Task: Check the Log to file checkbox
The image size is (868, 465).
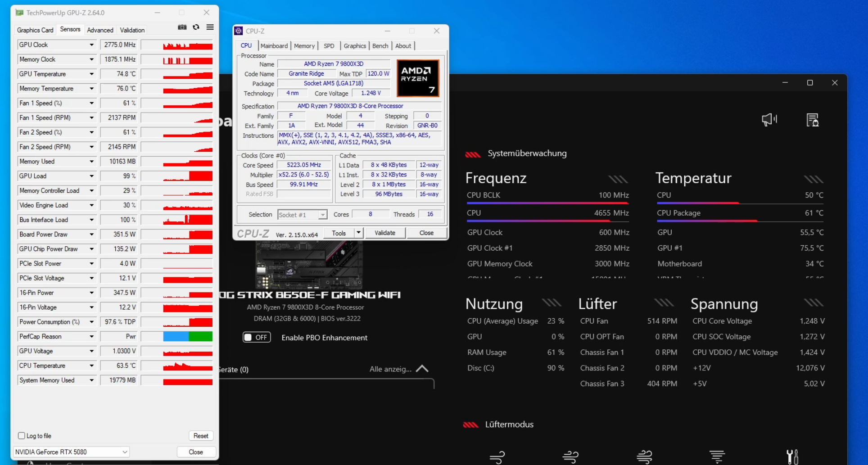Action: (x=21, y=435)
